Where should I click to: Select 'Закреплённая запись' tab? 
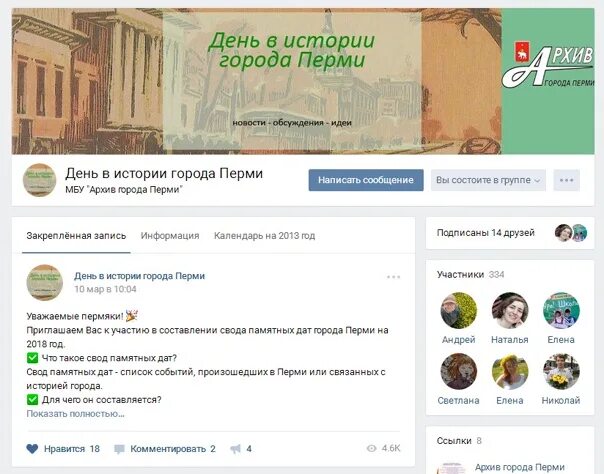click(x=76, y=236)
